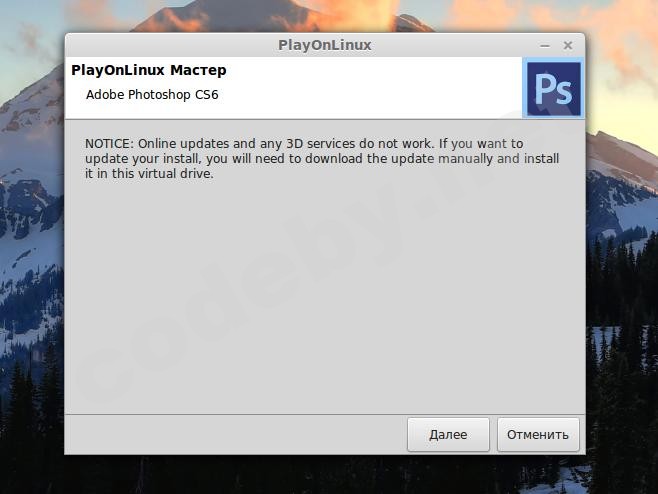Select the "PlayOnLinux Мастер" heading
658x494 pixels.
point(149,71)
